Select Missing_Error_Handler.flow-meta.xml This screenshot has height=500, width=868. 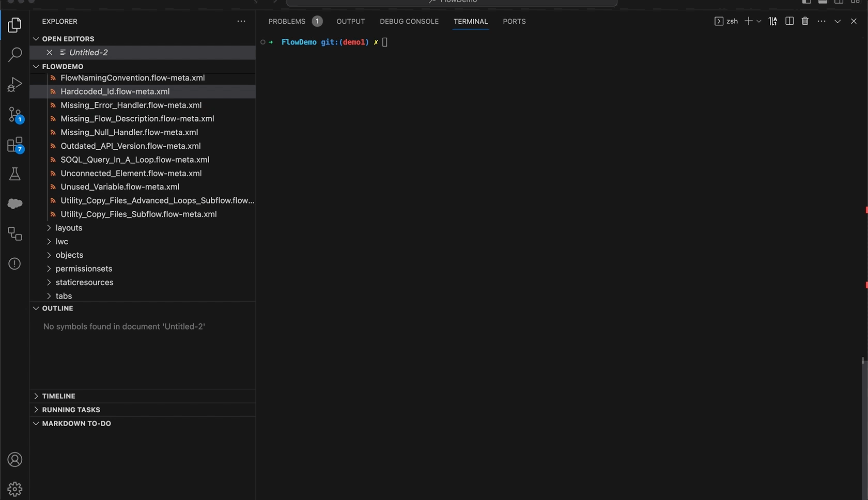tap(131, 105)
